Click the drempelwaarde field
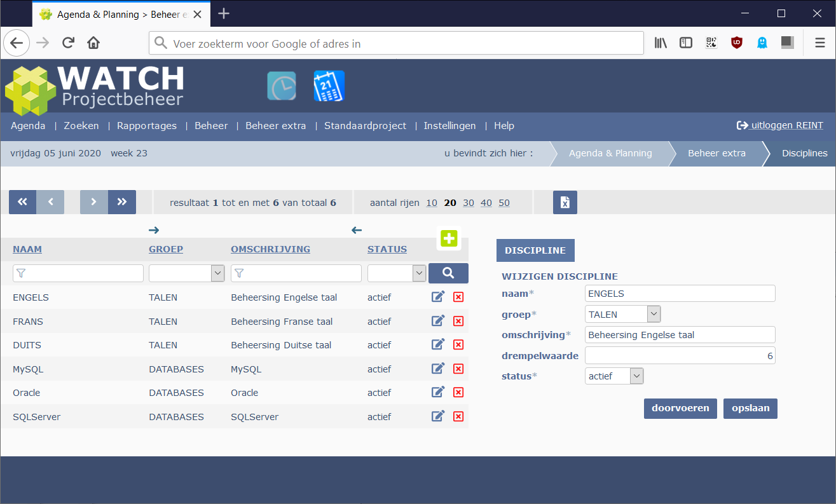This screenshot has width=836, height=504. (x=680, y=356)
